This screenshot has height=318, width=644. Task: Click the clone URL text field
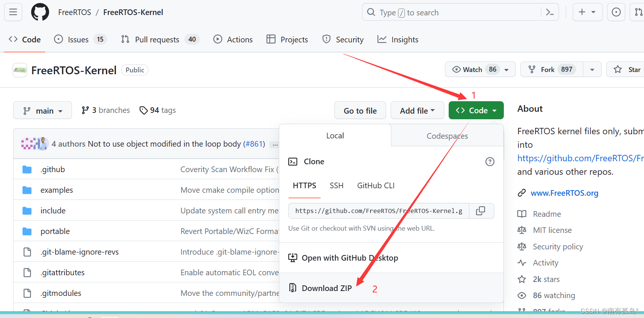click(x=379, y=211)
